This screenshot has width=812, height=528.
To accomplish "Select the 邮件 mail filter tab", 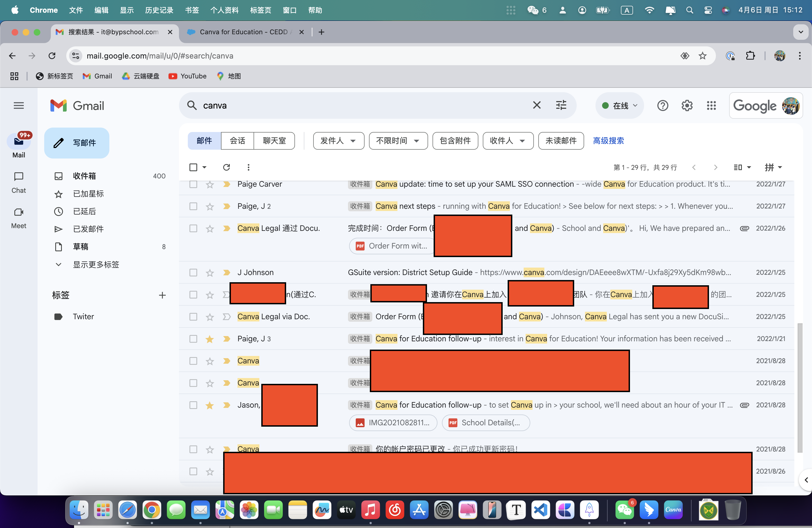I will tap(204, 141).
